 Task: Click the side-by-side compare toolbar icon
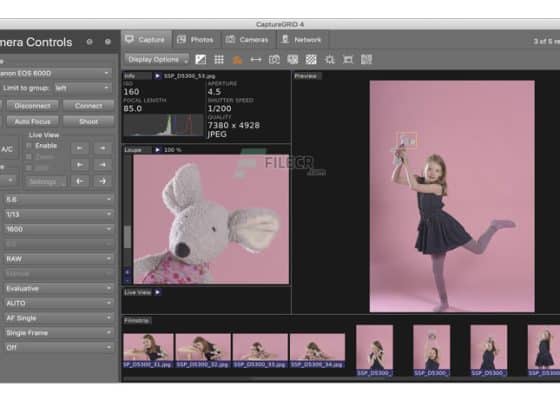(x=366, y=60)
